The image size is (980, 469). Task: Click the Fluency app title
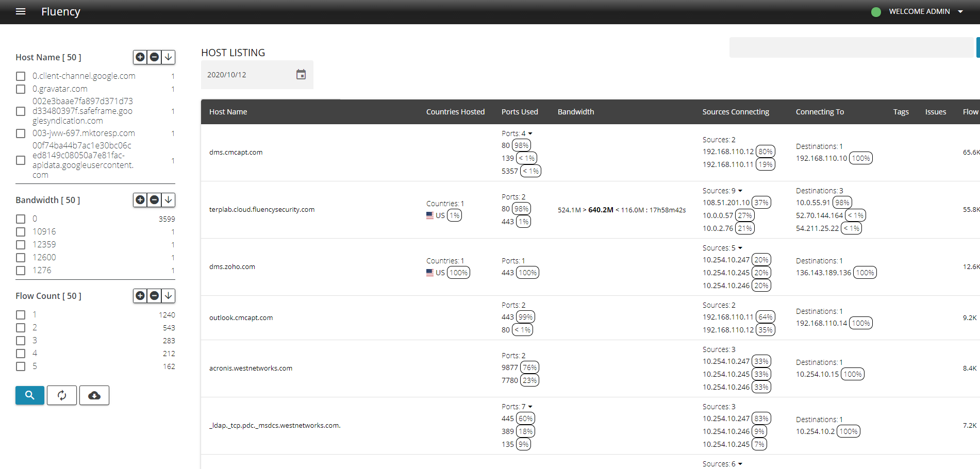(x=61, y=11)
